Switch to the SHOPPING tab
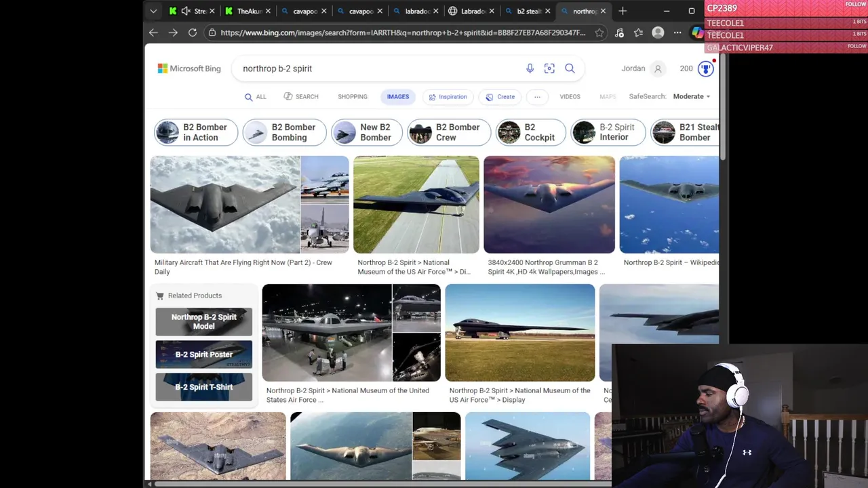This screenshot has height=488, width=868. point(353,97)
